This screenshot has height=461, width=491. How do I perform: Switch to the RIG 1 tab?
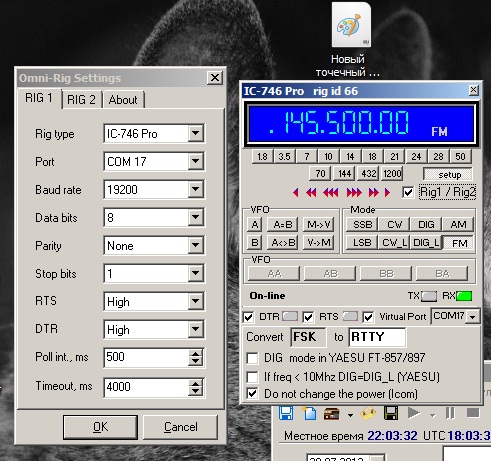click(39, 98)
